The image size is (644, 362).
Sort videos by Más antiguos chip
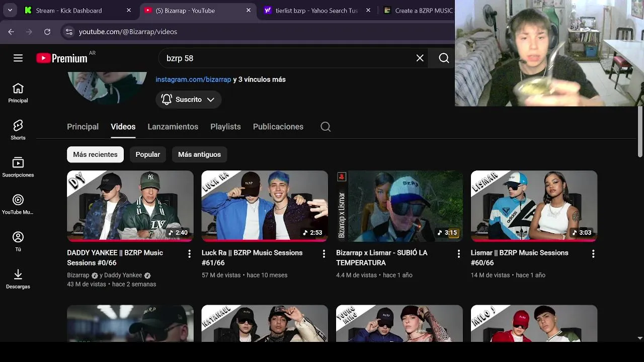pos(199,154)
